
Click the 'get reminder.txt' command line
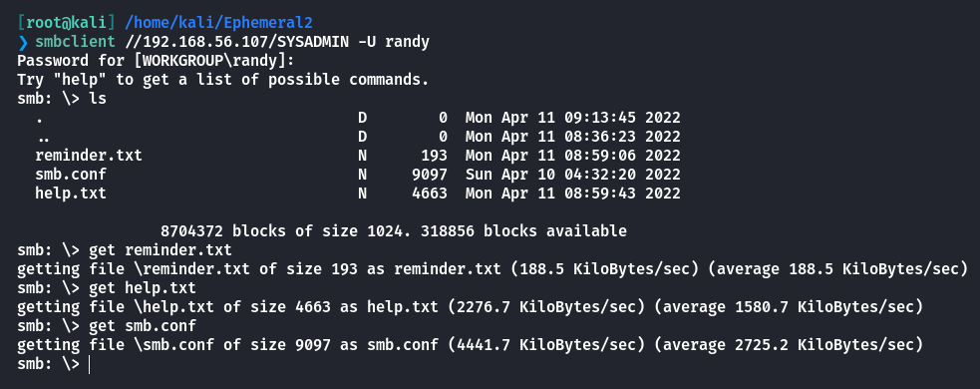click(160, 250)
